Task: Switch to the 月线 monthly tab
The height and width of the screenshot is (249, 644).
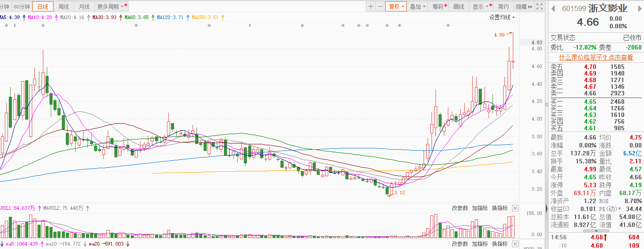Action: coord(84,7)
